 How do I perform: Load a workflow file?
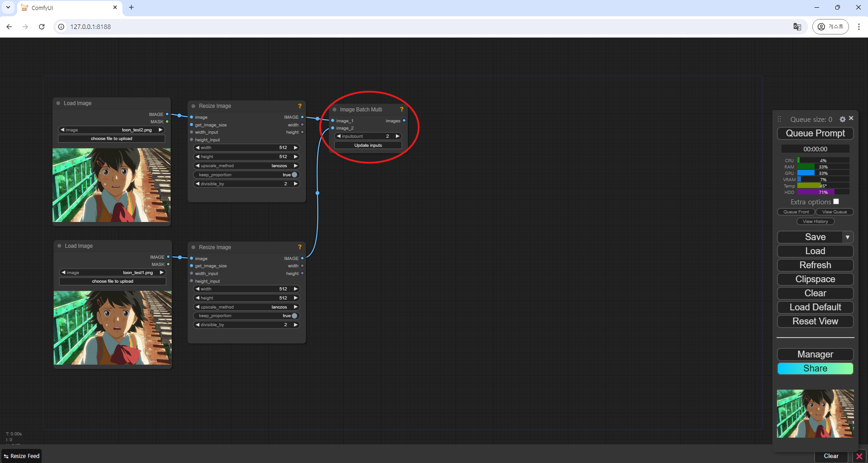pos(815,251)
